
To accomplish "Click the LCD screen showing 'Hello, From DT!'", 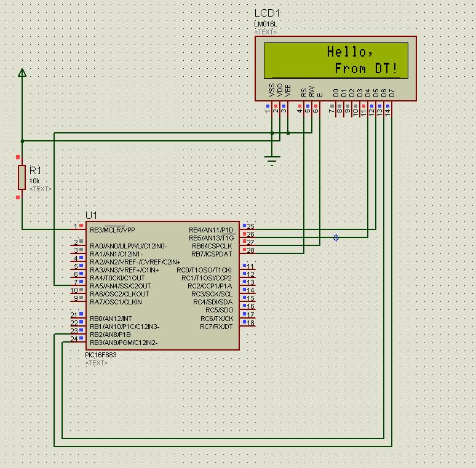I will (x=336, y=60).
